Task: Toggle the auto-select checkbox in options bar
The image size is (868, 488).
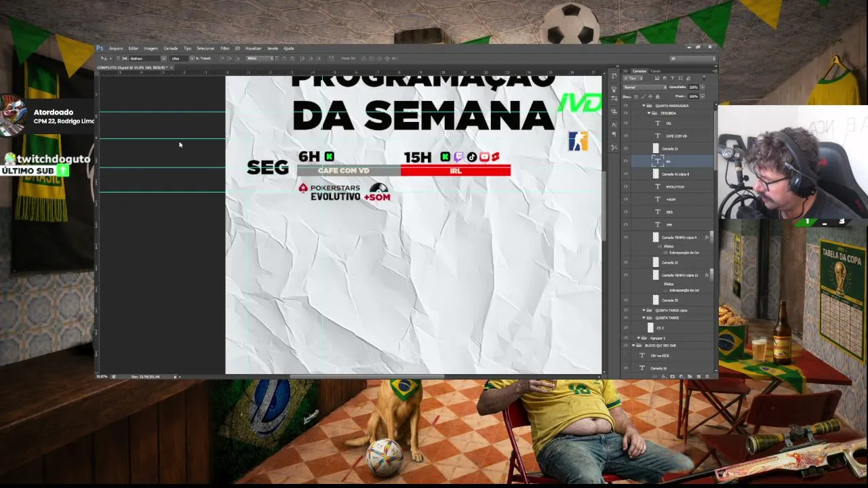Action: pos(117,58)
